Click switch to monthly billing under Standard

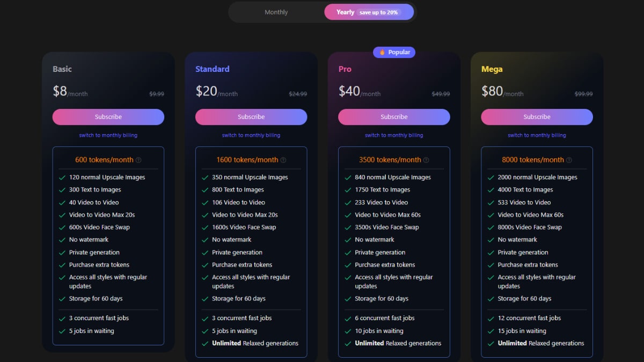251,135
